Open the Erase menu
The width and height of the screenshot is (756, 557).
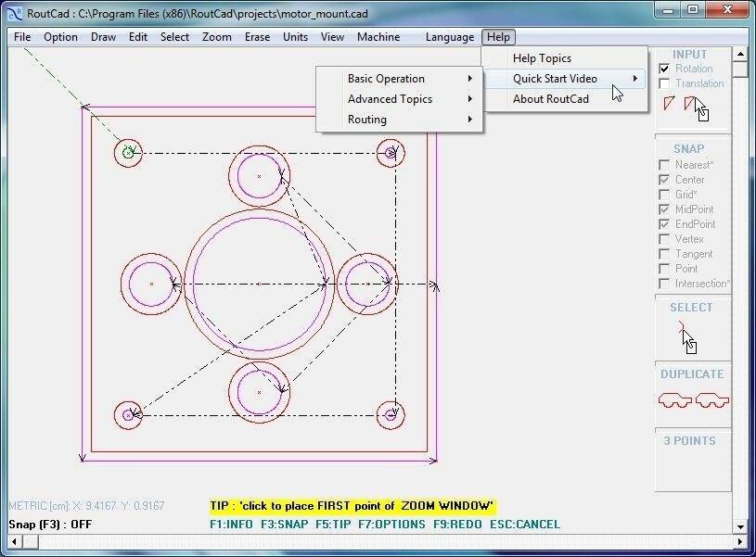257,37
